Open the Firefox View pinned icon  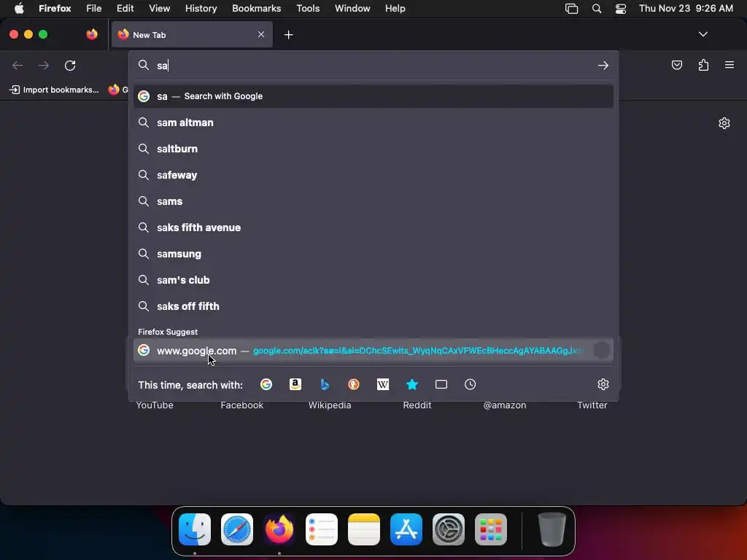tap(92, 34)
